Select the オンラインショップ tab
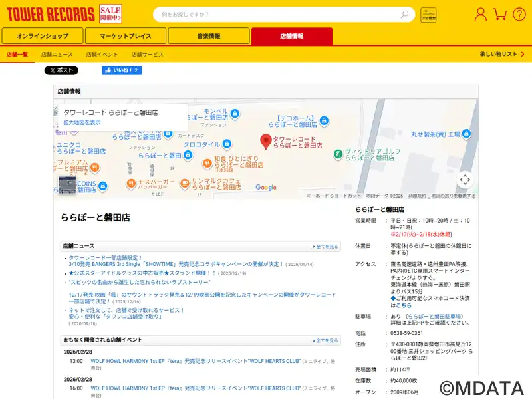Viewport: 532px width, 399px height. [x=43, y=36]
